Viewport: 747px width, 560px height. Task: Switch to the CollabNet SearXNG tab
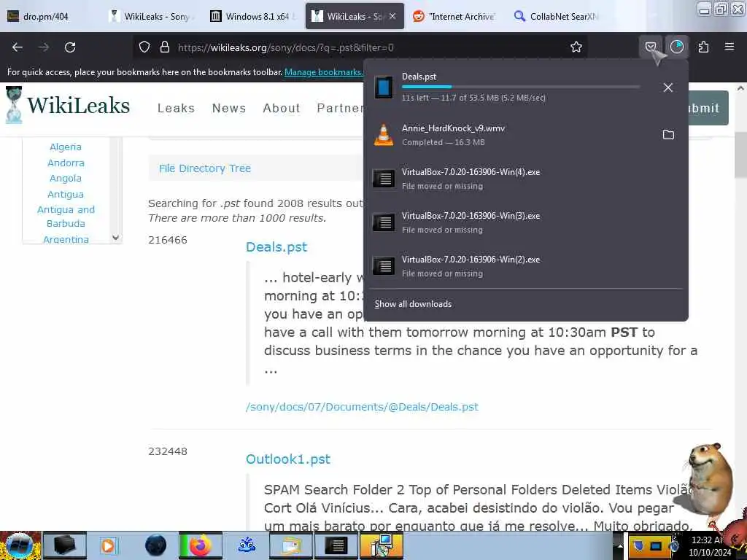coord(557,16)
